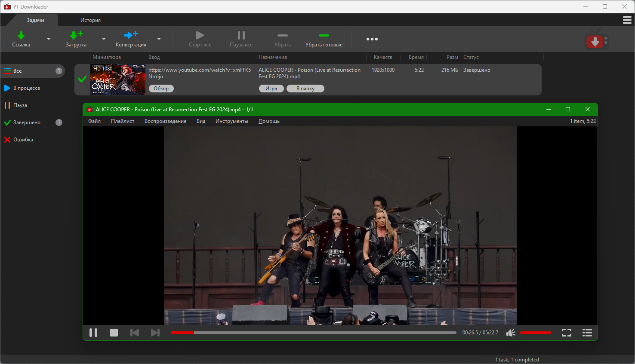Screen dimensions: 635x364
Task: Expand the Ссылка dropdown arrow
Action: (49, 39)
